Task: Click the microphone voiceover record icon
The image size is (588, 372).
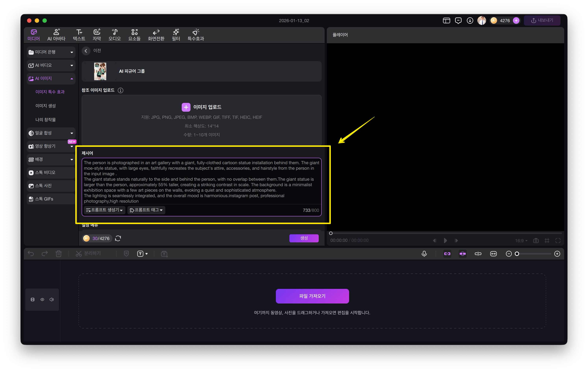Action: click(x=424, y=254)
